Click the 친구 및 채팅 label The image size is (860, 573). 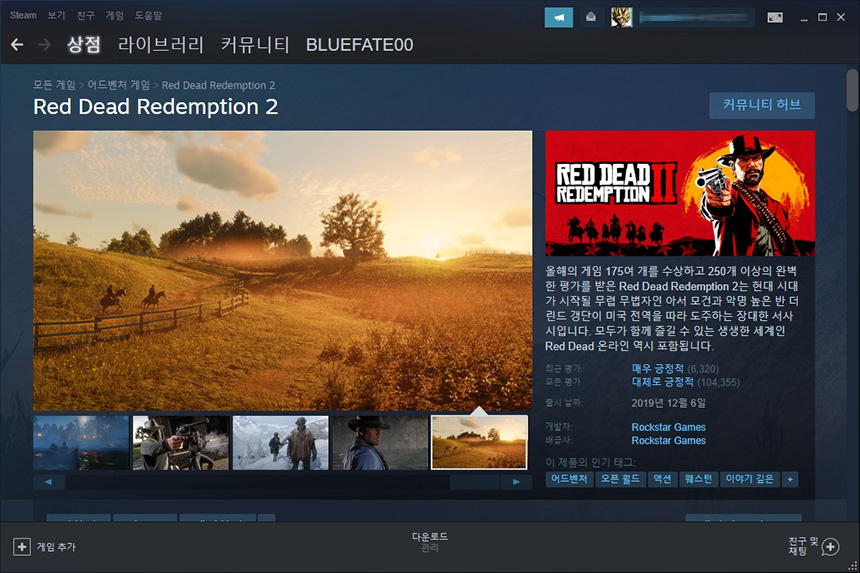tap(803, 546)
